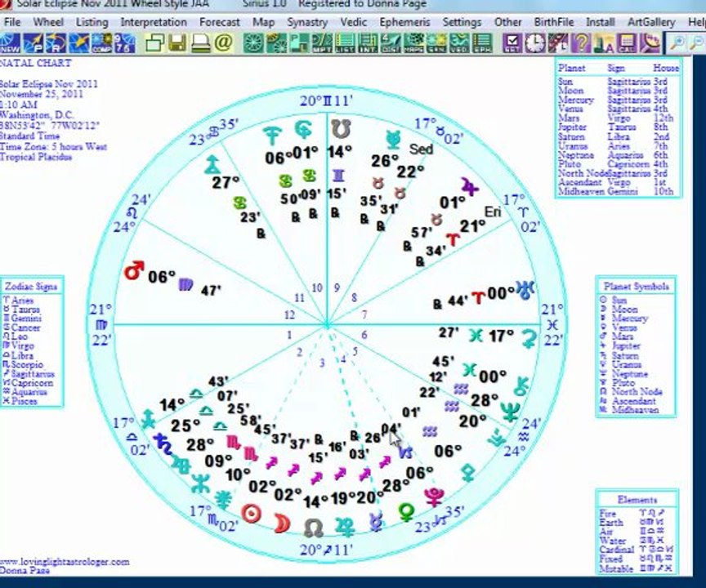Click the progressed chart 'P' icon
The width and height of the screenshot is (706, 588).
tap(33, 43)
